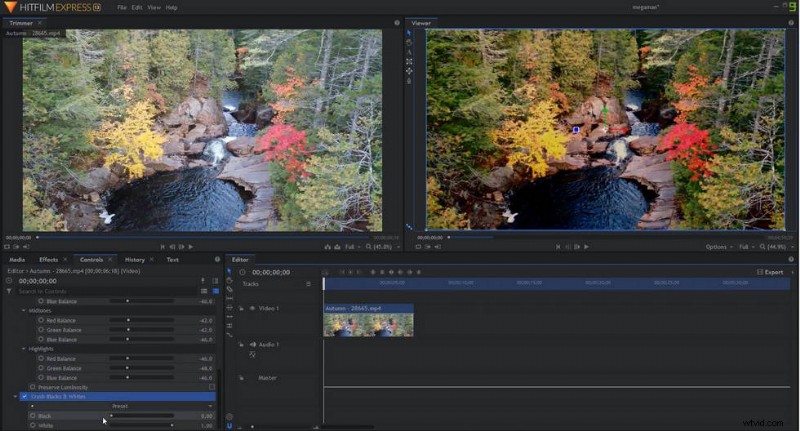Play the Trimmer preview
Image resolution: width=800 pixels, height=431 pixels.
(x=191, y=247)
